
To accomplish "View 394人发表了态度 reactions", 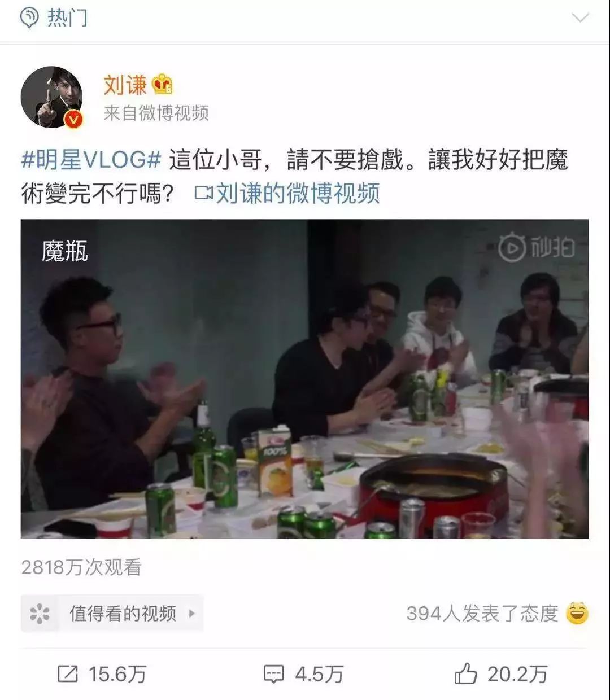I will [x=482, y=613].
